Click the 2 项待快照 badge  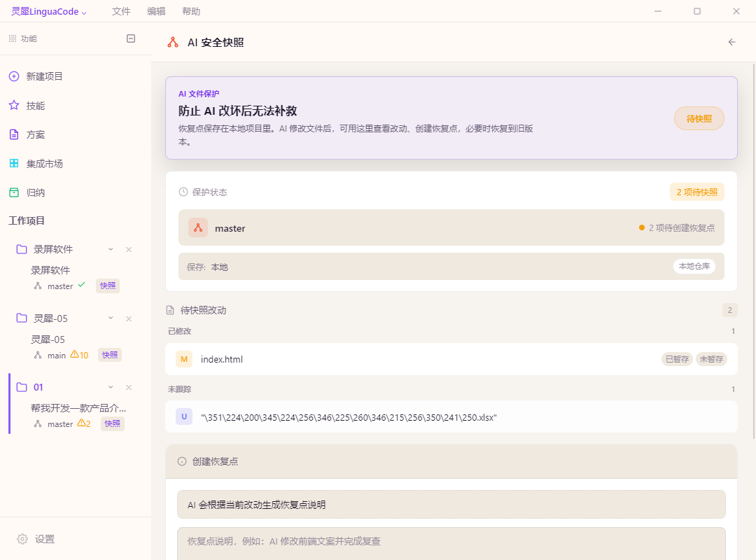point(697,192)
